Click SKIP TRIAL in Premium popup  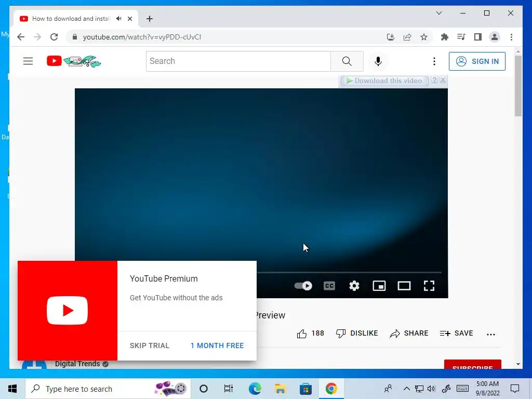coord(149,345)
